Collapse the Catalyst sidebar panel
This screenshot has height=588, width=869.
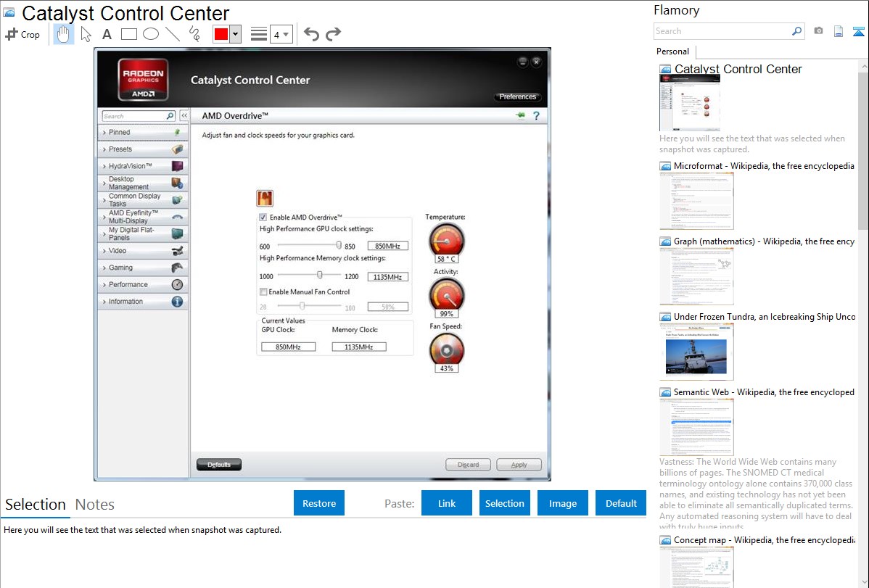pyautogui.click(x=184, y=116)
